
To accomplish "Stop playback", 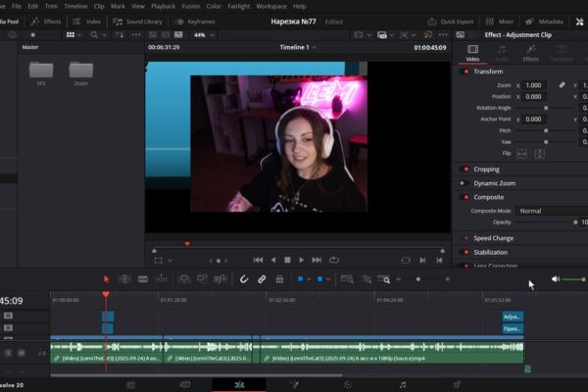I will (x=287, y=260).
